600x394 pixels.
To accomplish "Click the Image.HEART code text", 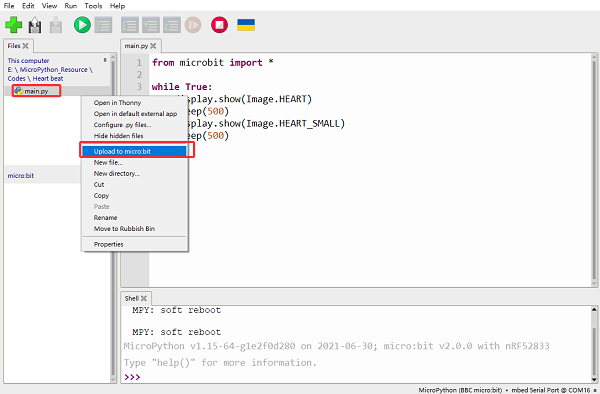I will 276,99.
